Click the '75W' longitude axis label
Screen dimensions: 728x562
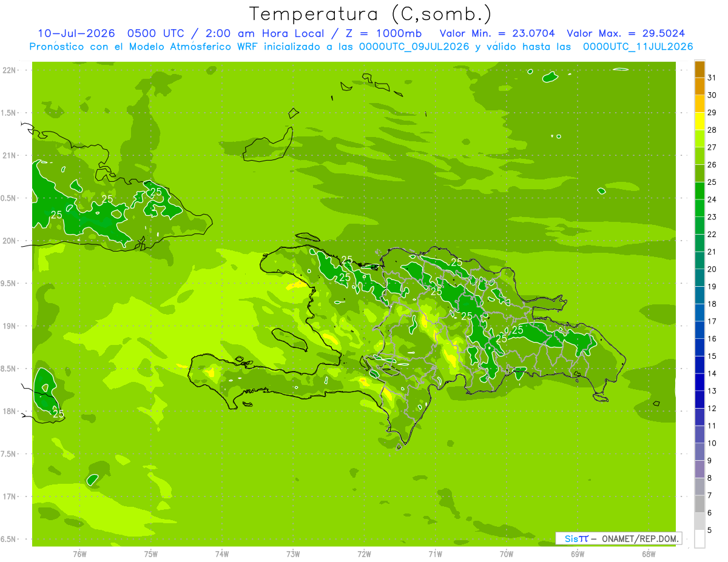click(x=150, y=555)
